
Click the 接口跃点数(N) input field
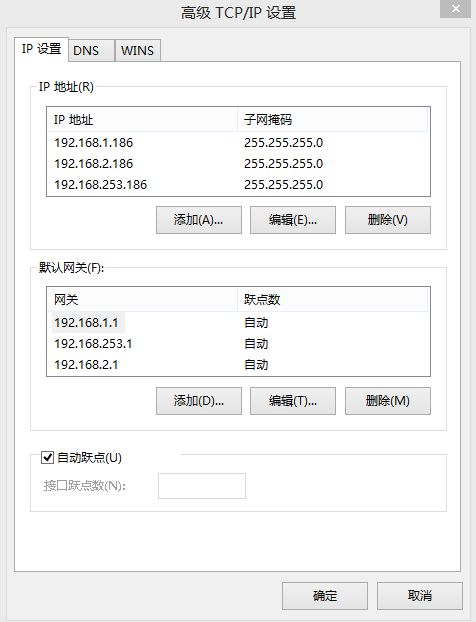(202, 486)
